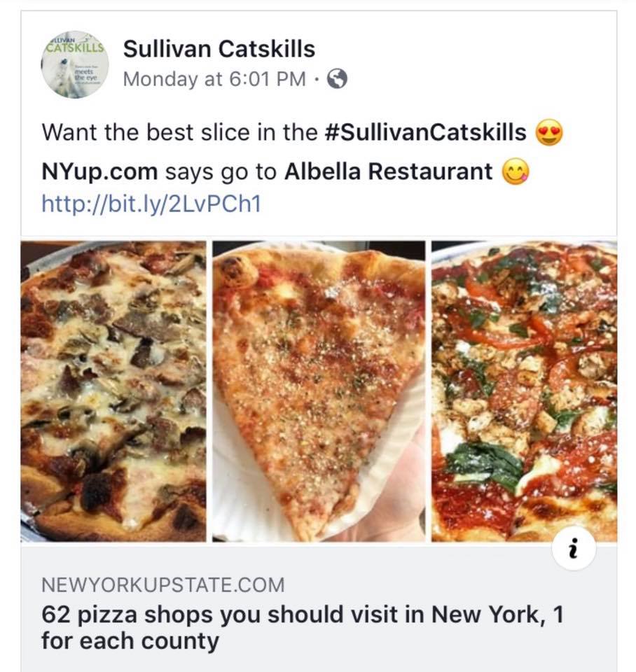This screenshot has height=672, width=636.
Task: Follow the #SullivanCatskills hashtag
Action: pos(425,132)
